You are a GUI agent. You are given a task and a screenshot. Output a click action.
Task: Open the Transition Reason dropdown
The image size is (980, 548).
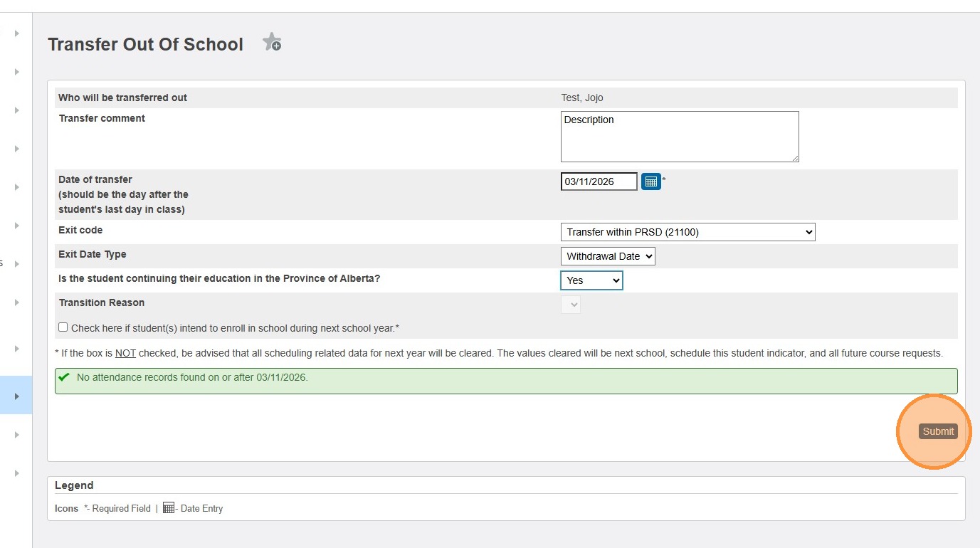pos(571,305)
